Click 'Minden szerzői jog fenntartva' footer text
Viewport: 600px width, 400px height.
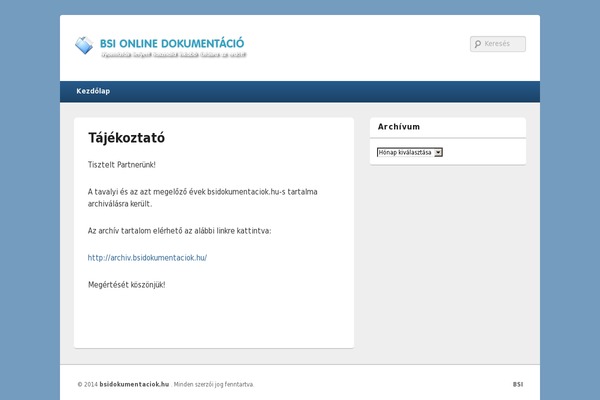(214, 384)
